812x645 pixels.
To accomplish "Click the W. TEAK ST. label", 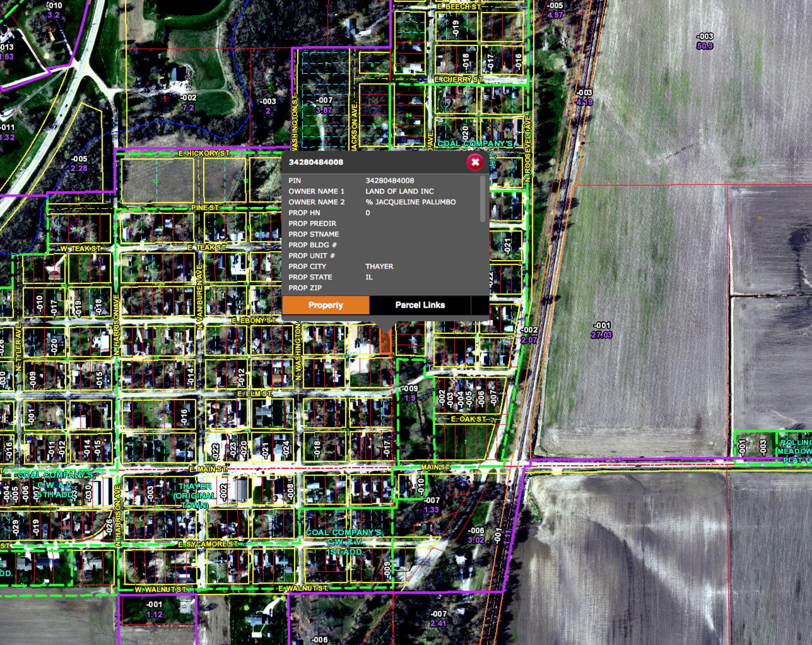I will [x=81, y=249].
